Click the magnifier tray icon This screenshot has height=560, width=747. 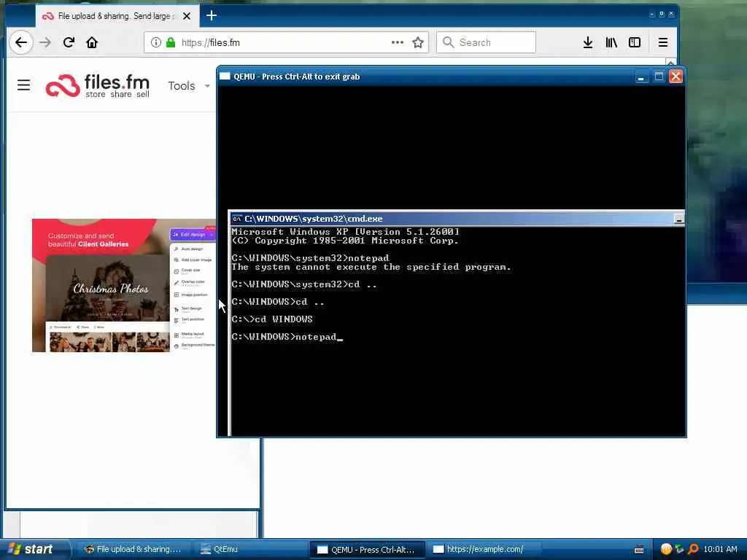point(693,549)
